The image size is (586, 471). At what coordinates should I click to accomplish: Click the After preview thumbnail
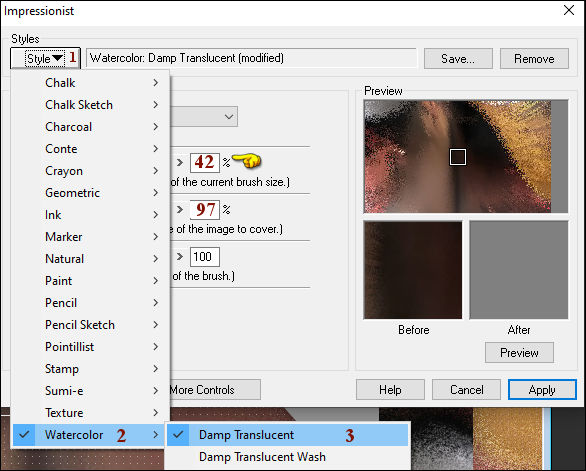(519, 270)
